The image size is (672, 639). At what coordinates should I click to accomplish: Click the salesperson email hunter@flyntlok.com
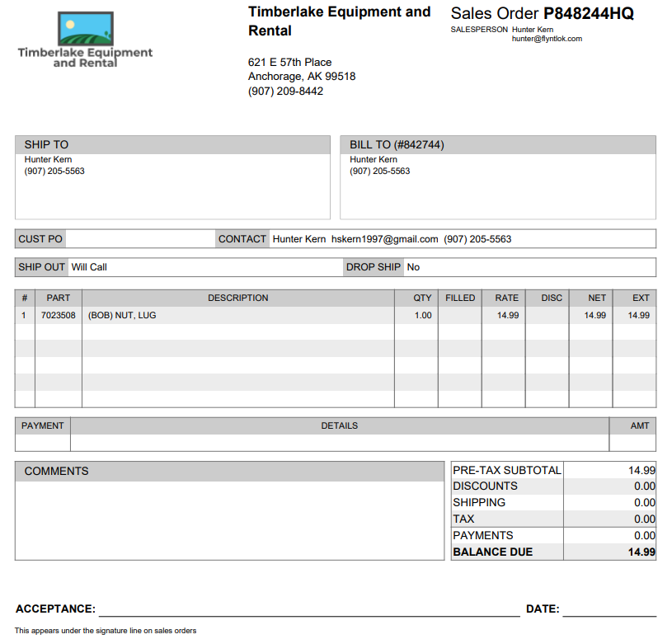pyautogui.click(x=547, y=39)
